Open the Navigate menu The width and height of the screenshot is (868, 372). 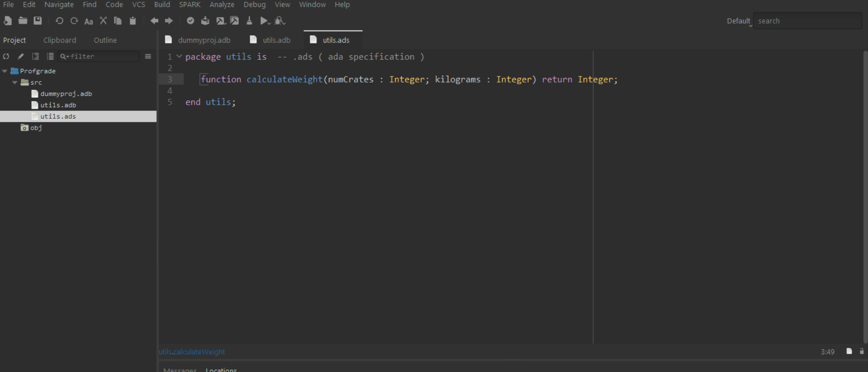point(59,5)
